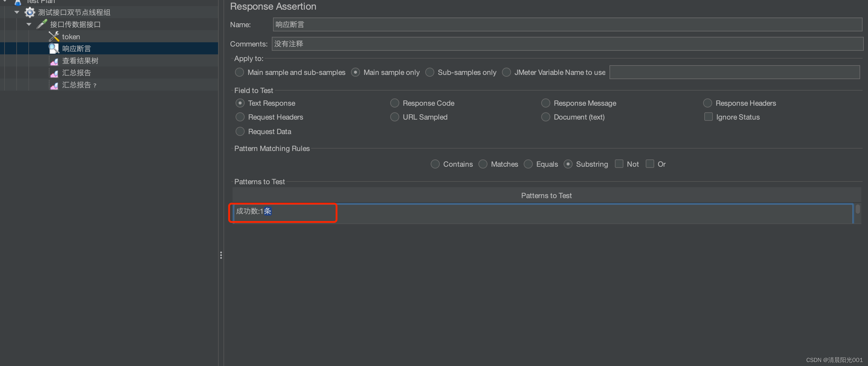Select Main sample and sub-samples option
Viewport: 868px width, 366px height.
239,72
